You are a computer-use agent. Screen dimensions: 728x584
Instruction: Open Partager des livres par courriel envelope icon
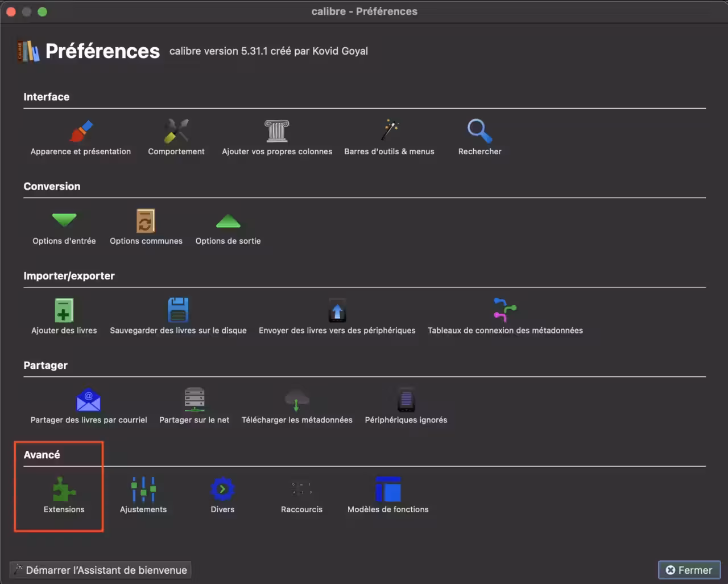coord(89,400)
